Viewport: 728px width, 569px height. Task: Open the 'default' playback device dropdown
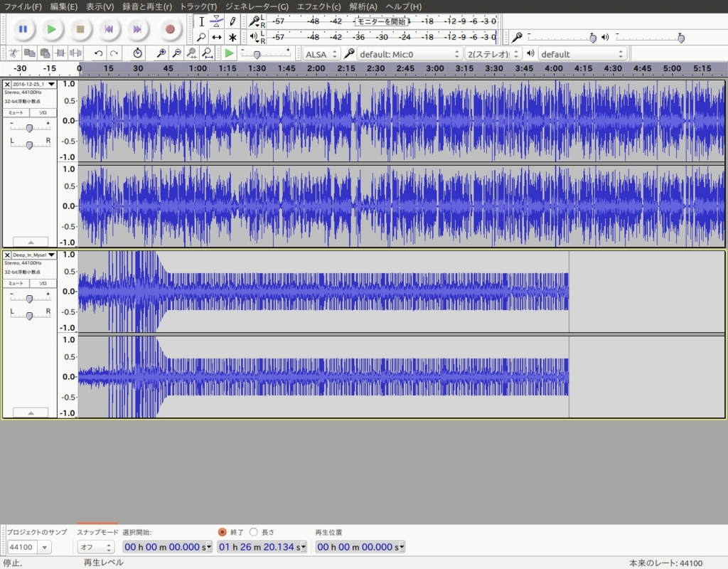[x=582, y=54]
